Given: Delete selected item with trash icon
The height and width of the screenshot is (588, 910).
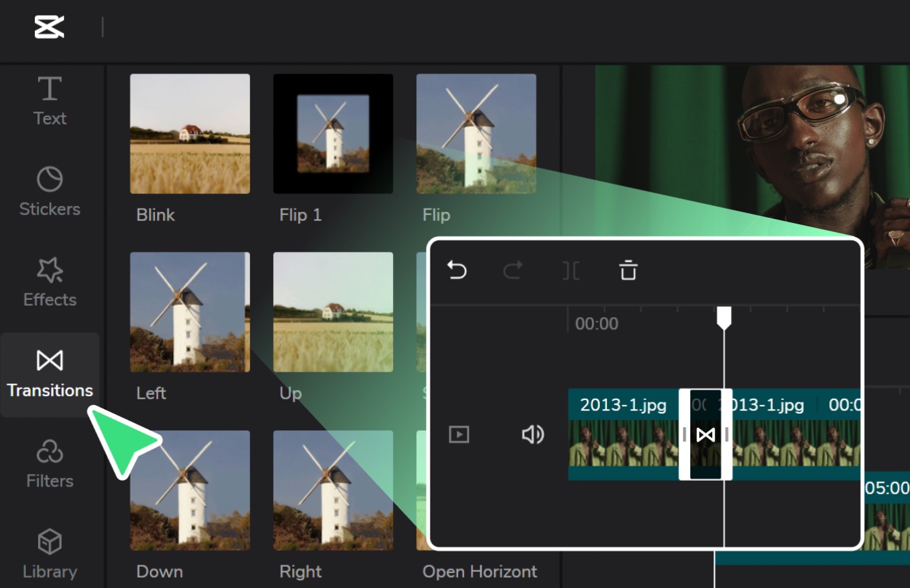Looking at the screenshot, I should pos(628,270).
